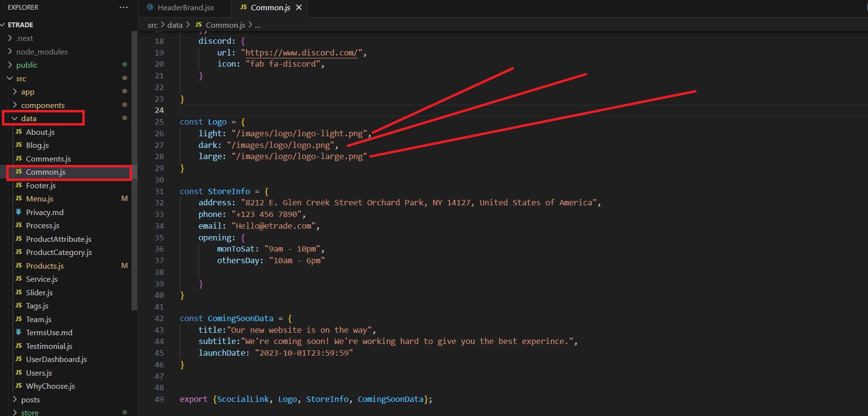The image size is (868, 416).
Task: Click the JS icon beside Footer.js
Action: [x=19, y=185]
